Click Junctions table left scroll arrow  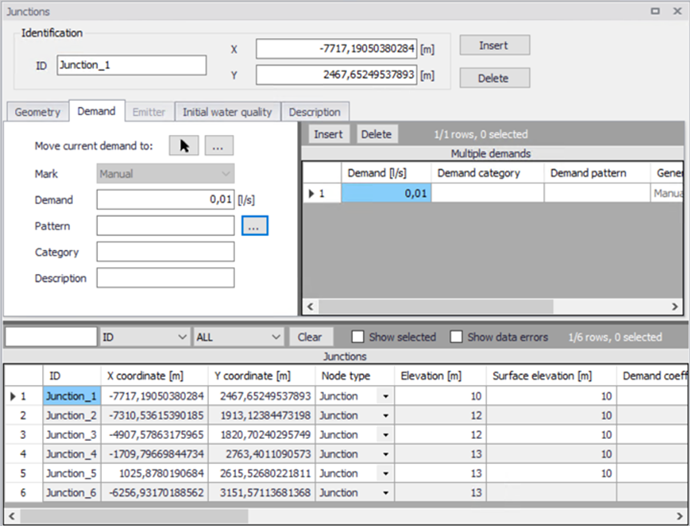[12, 516]
